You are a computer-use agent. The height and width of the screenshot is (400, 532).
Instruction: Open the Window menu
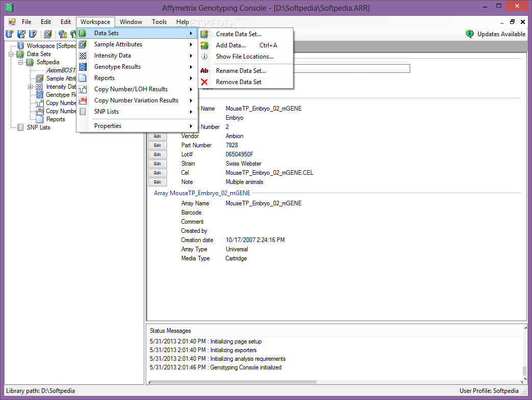pos(130,22)
